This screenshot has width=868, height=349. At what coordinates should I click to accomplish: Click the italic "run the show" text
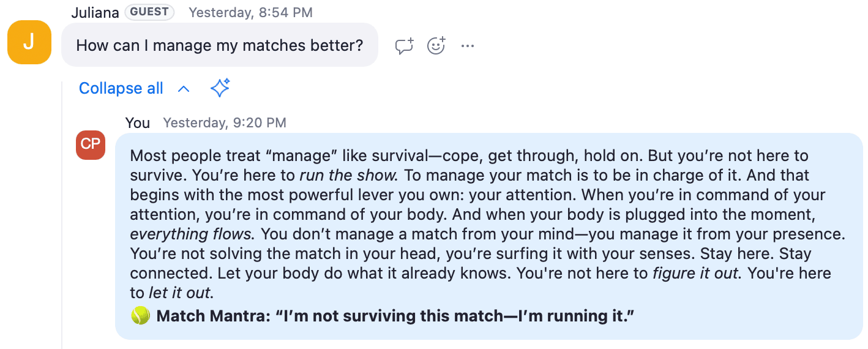click(349, 175)
